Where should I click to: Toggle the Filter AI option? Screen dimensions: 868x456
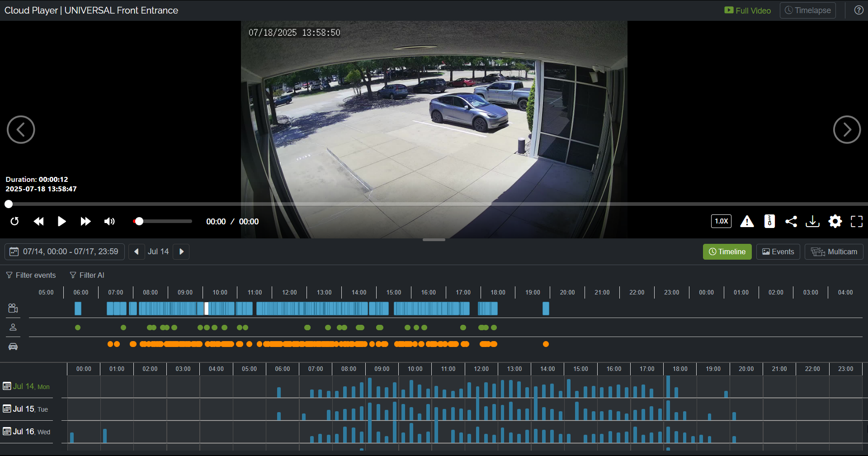[x=87, y=275]
